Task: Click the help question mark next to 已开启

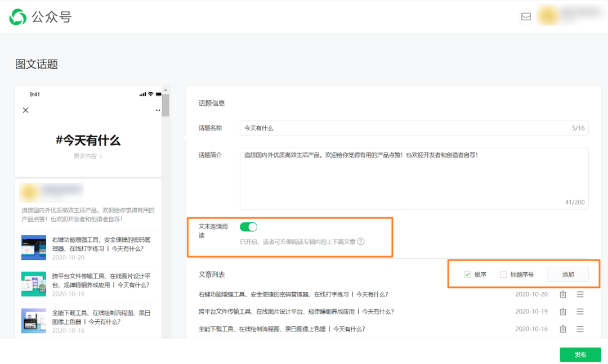Action: (361, 241)
